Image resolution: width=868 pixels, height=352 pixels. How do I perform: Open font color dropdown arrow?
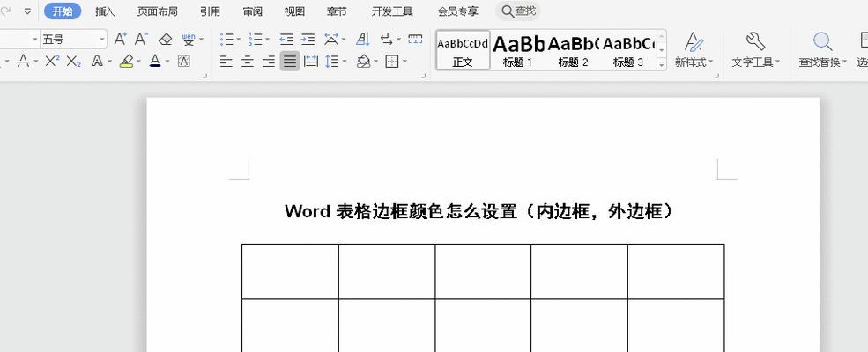point(167,62)
